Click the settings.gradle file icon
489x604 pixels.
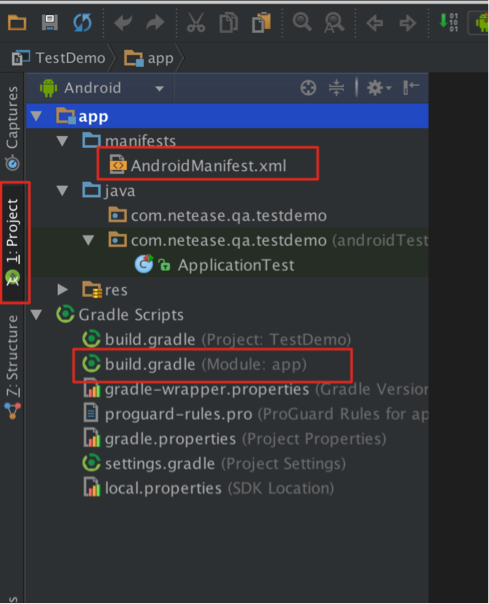[x=91, y=463]
